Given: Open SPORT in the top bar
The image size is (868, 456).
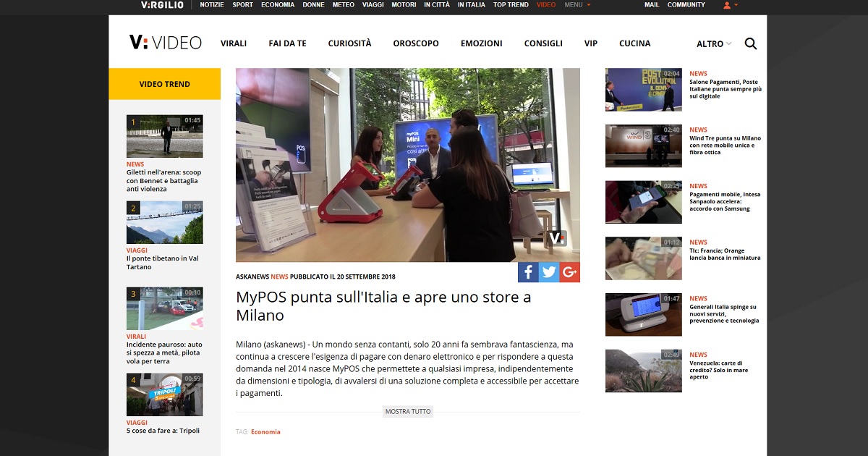Looking at the screenshot, I should [x=242, y=5].
